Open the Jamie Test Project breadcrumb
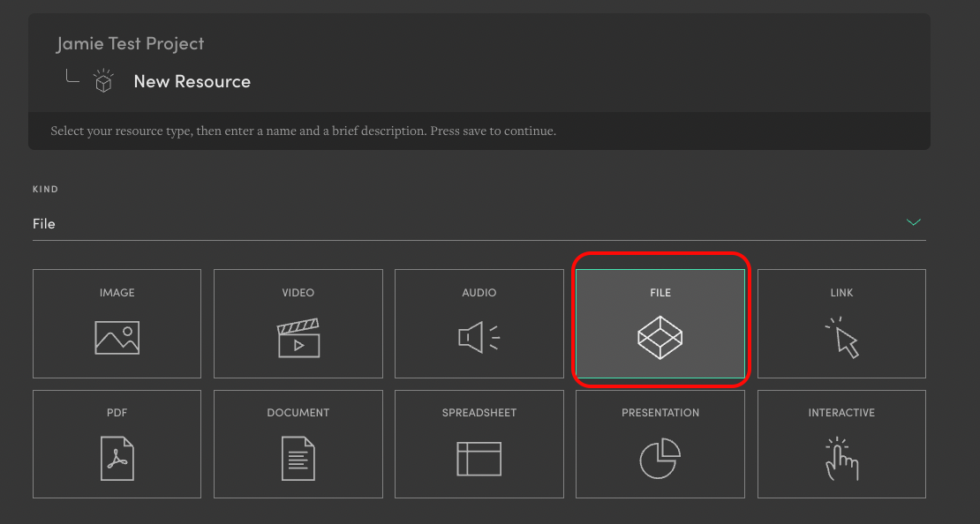This screenshot has width=980, height=524. pos(130,42)
